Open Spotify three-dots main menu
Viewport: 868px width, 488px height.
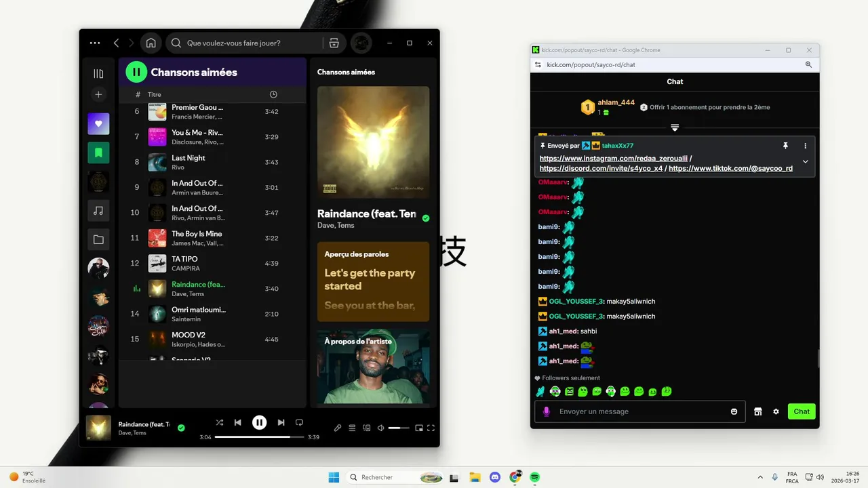[95, 43]
